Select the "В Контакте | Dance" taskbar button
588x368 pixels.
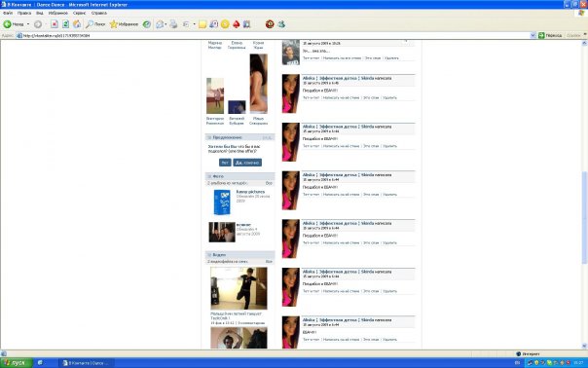coord(87,363)
